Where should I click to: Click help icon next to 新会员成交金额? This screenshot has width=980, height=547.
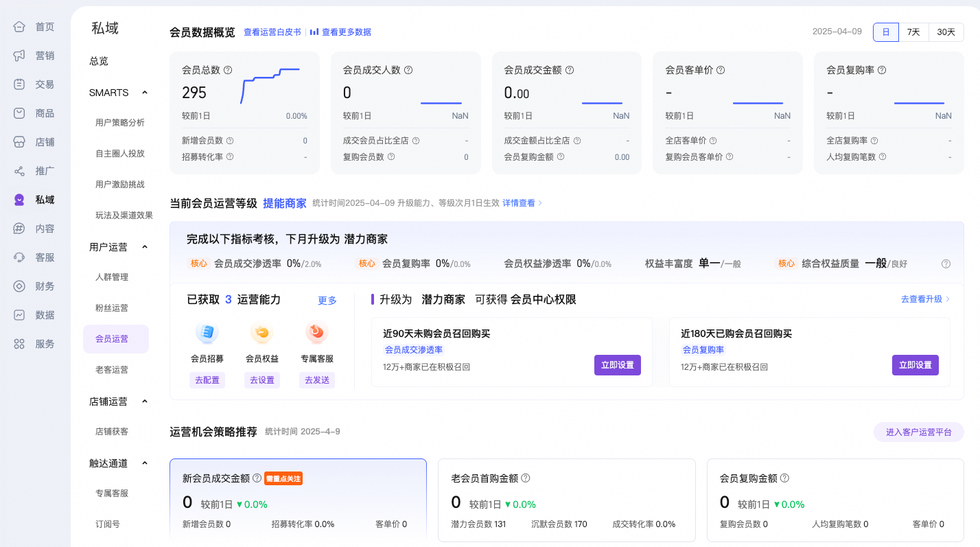click(257, 478)
